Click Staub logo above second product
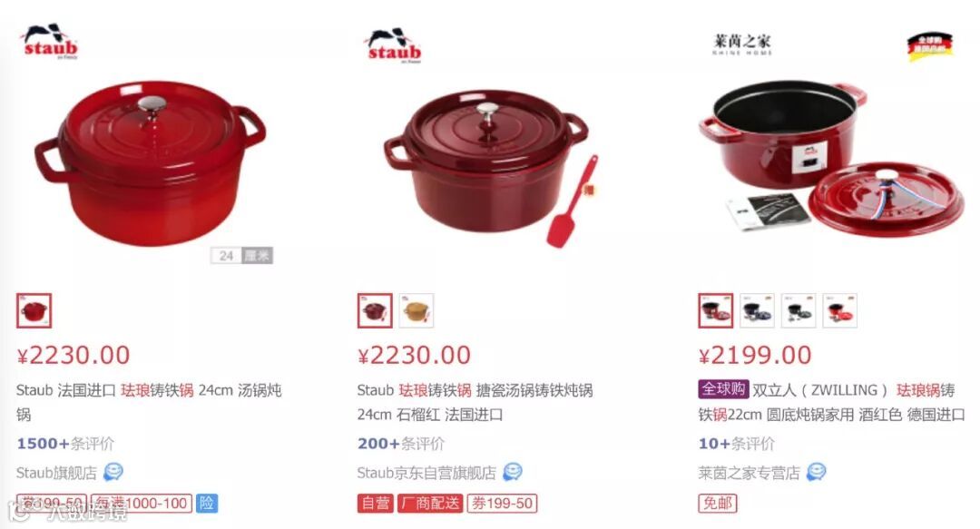The image size is (980, 529). click(x=394, y=45)
